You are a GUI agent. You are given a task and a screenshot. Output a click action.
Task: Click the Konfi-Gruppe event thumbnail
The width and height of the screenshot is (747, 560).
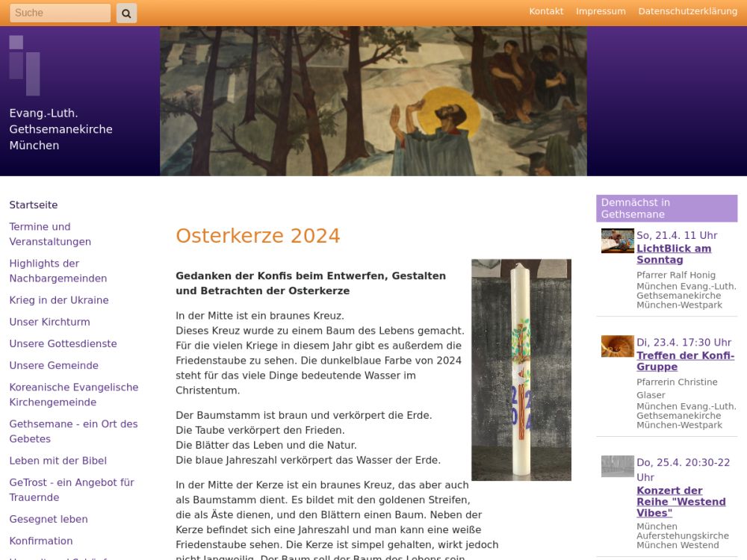click(x=617, y=346)
